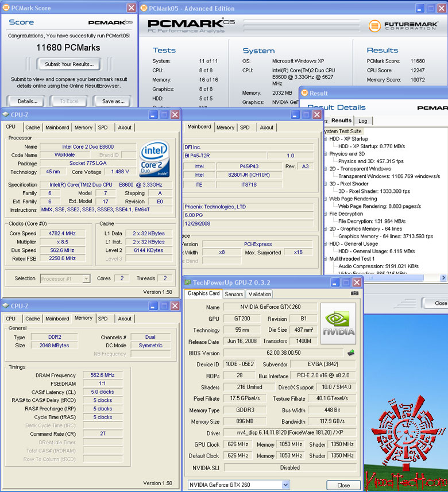Click the 'Core Voltage' value 1.488 V
Screen dimensions: 448x492
point(120,172)
